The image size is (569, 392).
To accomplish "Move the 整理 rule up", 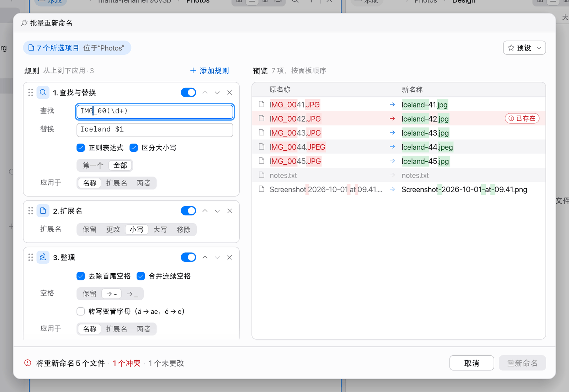I will (x=205, y=257).
